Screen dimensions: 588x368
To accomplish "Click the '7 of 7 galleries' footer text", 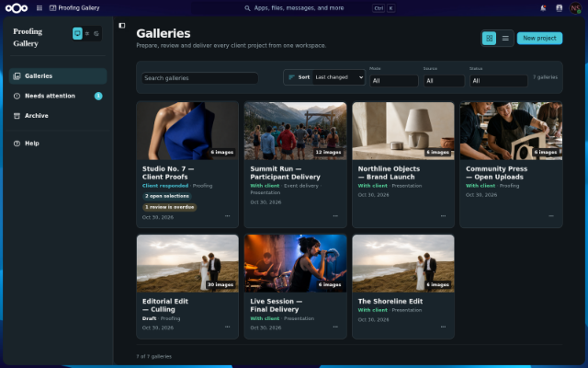I will pos(153,356).
